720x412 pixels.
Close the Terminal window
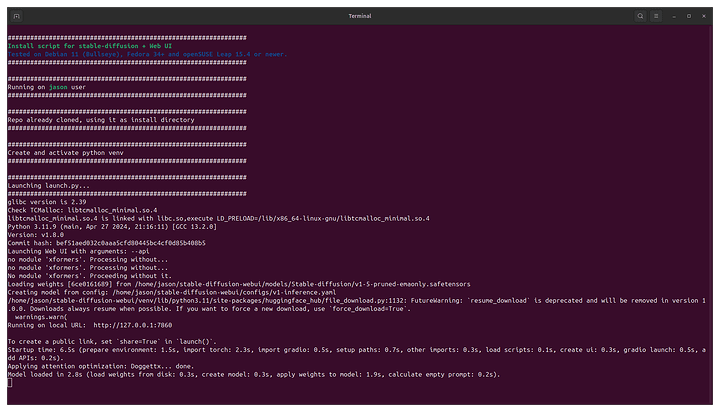click(x=704, y=16)
